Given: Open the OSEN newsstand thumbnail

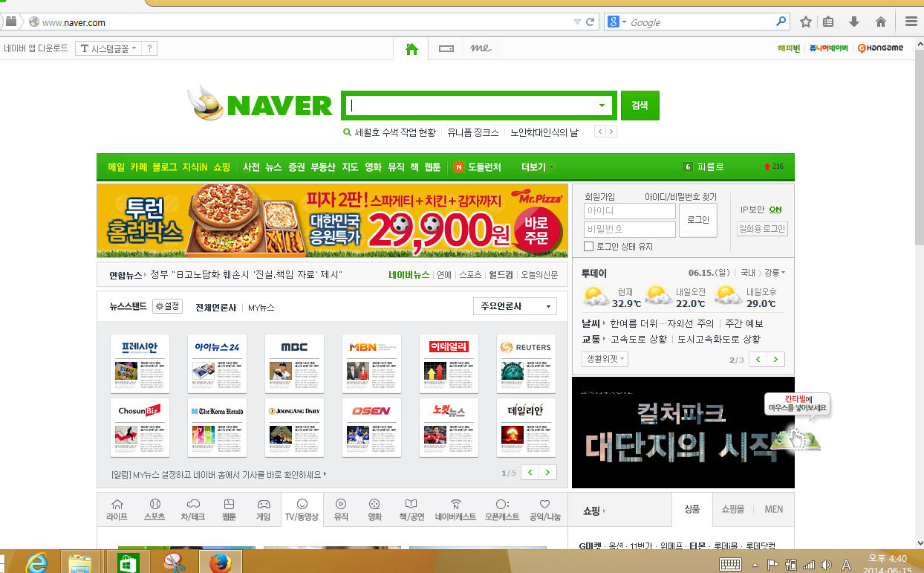Looking at the screenshot, I should 371,427.
